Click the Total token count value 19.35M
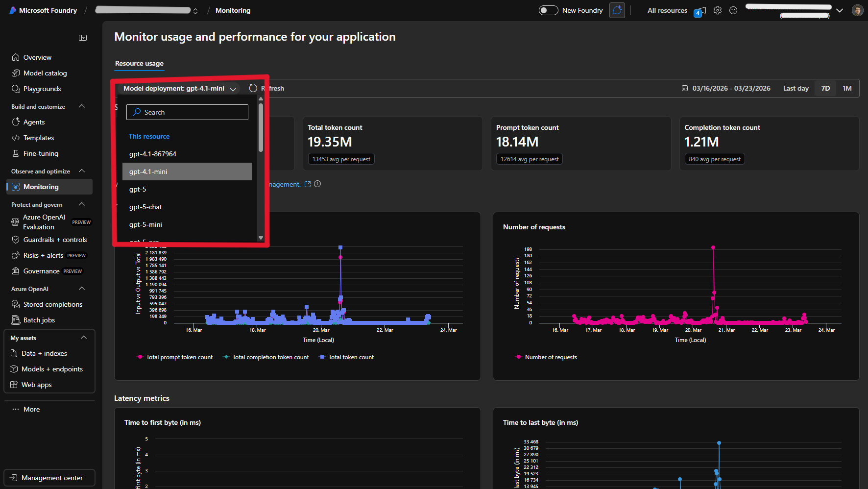The height and width of the screenshot is (489, 868). [x=330, y=142]
